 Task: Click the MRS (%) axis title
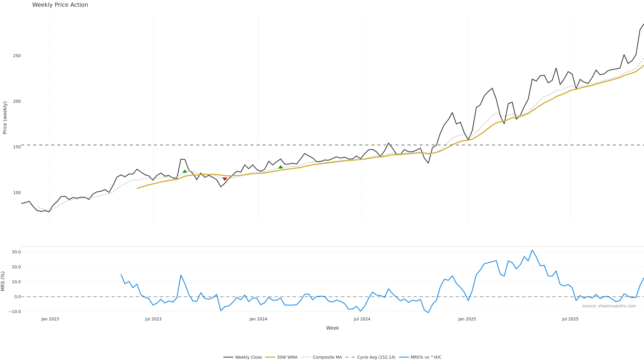click(x=3, y=281)
